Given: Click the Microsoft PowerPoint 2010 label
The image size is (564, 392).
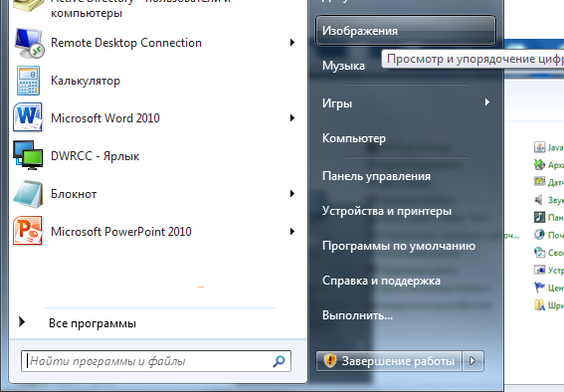Looking at the screenshot, I should [121, 231].
